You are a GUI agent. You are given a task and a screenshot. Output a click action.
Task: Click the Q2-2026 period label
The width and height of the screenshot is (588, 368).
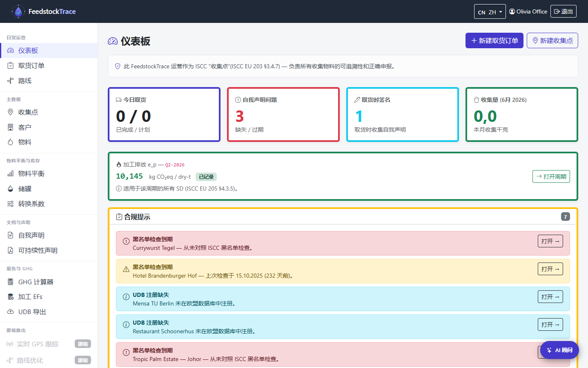click(175, 165)
